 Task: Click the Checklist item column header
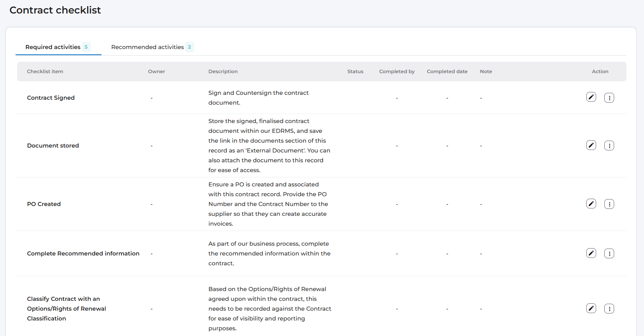coord(45,72)
